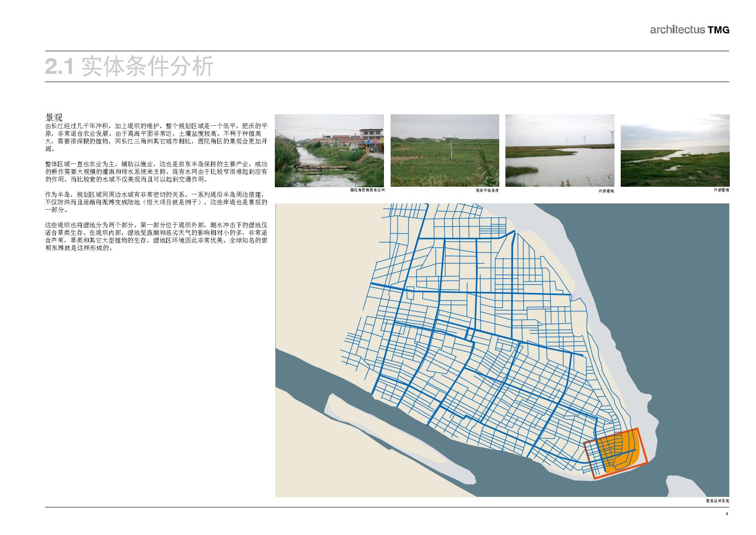The image size is (756, 535).
Task: Open the flat farmland photo
Action: pyautogui.click(x=445, y=151)
